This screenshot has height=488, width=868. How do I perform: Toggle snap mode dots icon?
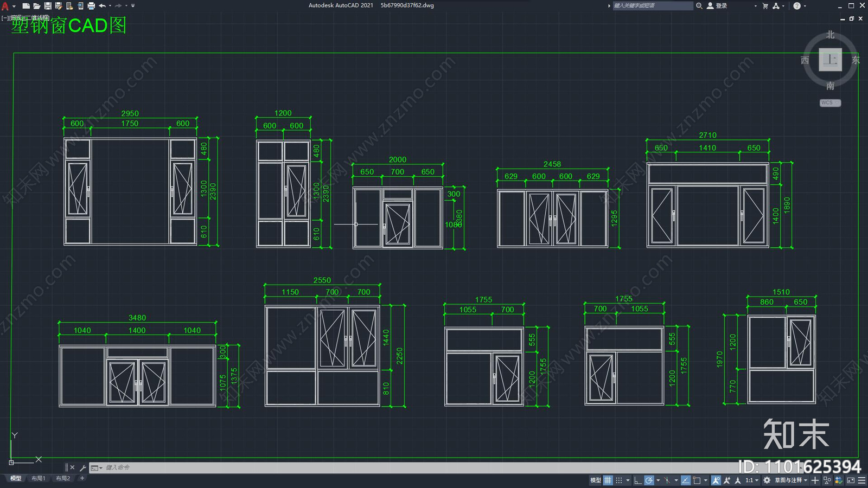pyautogui.click(x=619, y=480)
